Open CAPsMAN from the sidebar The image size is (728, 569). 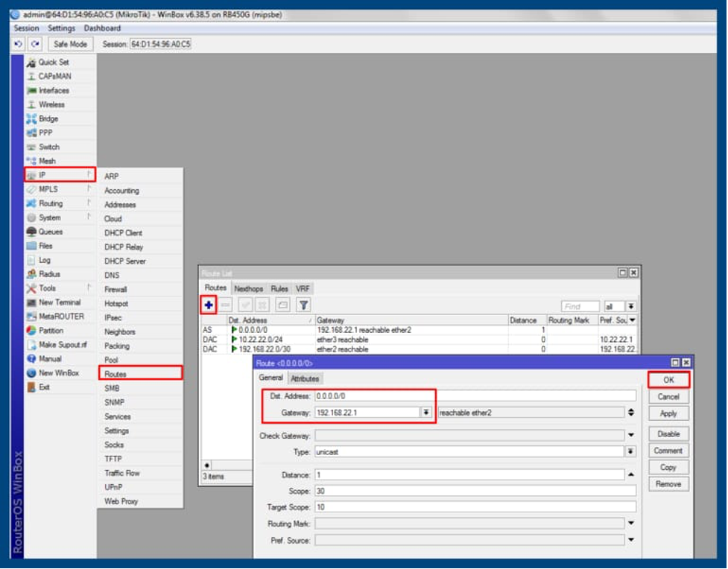[60, 76]
